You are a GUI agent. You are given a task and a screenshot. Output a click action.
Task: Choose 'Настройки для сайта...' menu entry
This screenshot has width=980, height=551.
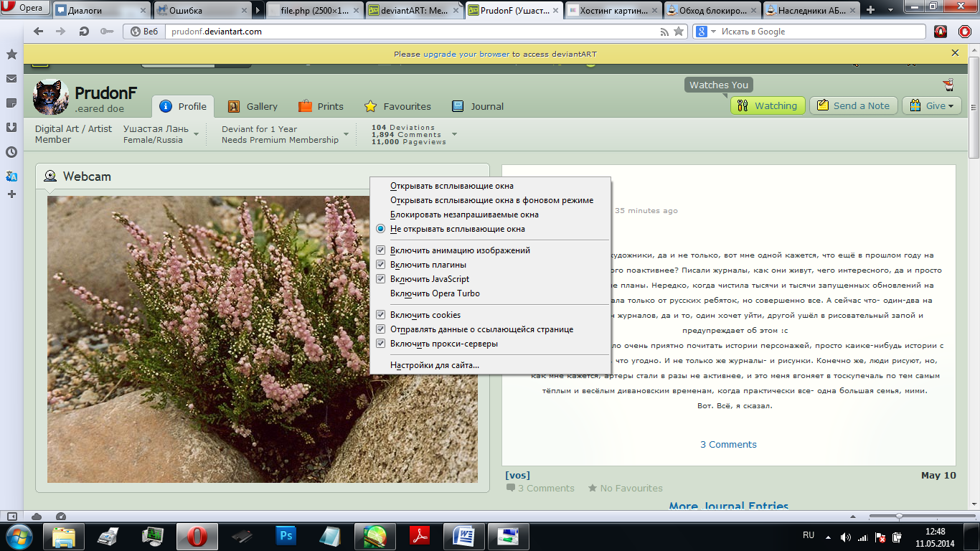tap(435, 365)
